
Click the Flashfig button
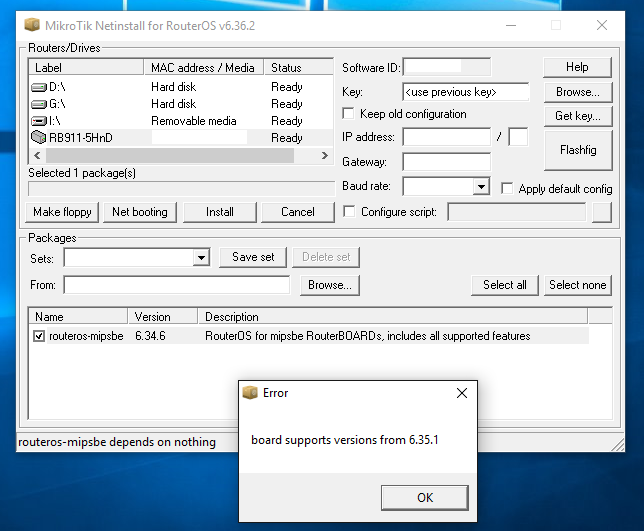(x=578, y=150)
